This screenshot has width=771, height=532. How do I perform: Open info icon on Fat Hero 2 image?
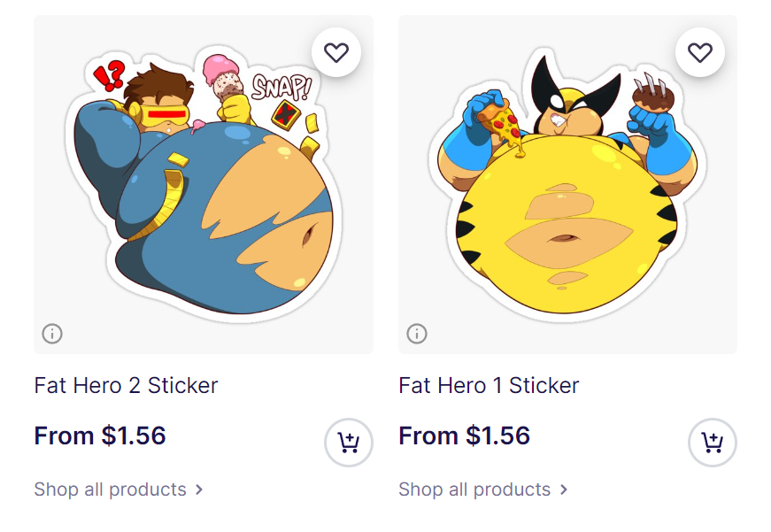click(52, 334)
